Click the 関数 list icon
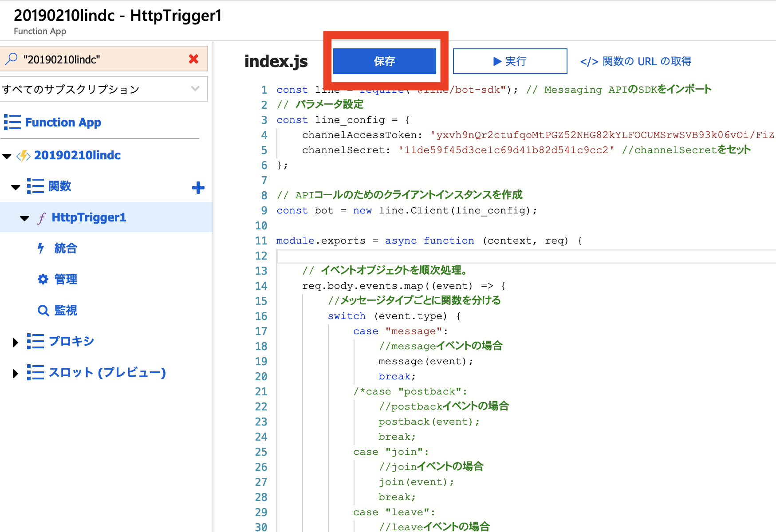 click(35, 186)
